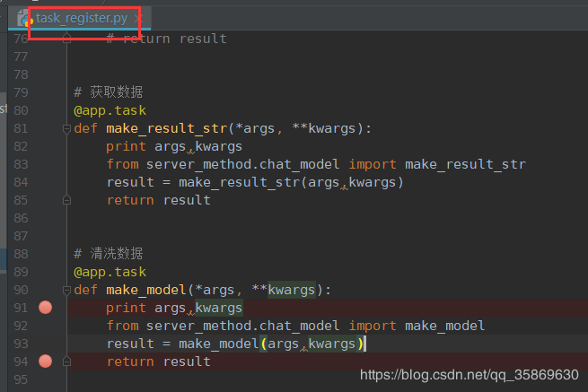This screenshot has height=392, width=588.
Task: Switch to the task_register.py tab
Action: click(x=82, y=18)
